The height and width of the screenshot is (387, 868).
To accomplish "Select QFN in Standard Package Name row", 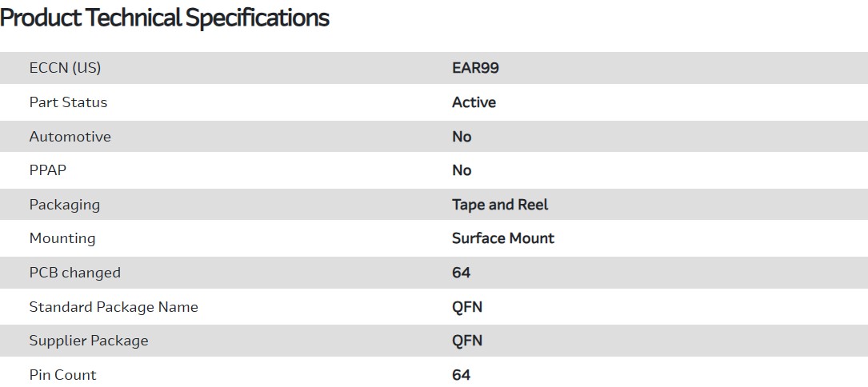I will (467, 307).
